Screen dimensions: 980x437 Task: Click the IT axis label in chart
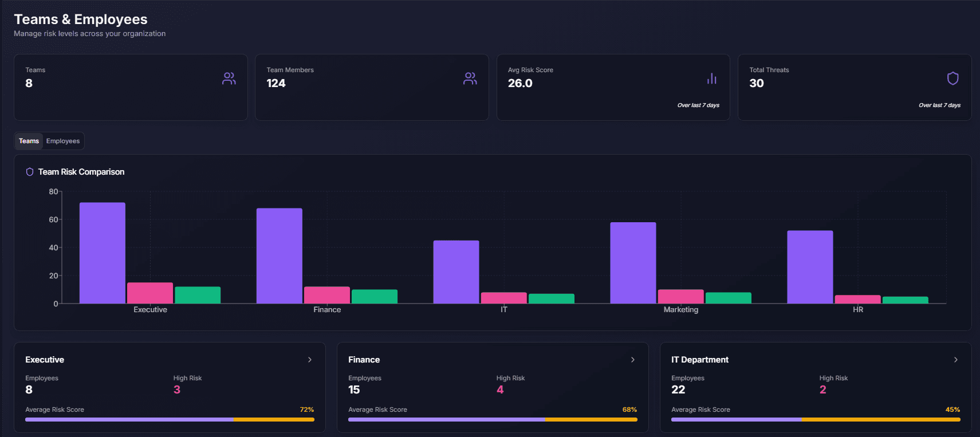coord(504,310)
